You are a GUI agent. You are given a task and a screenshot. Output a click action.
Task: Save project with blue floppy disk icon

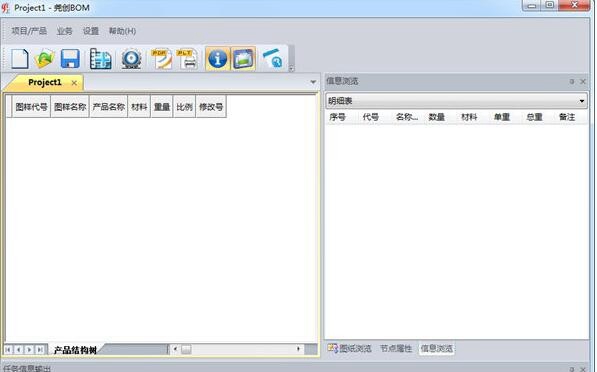(70, 59)
